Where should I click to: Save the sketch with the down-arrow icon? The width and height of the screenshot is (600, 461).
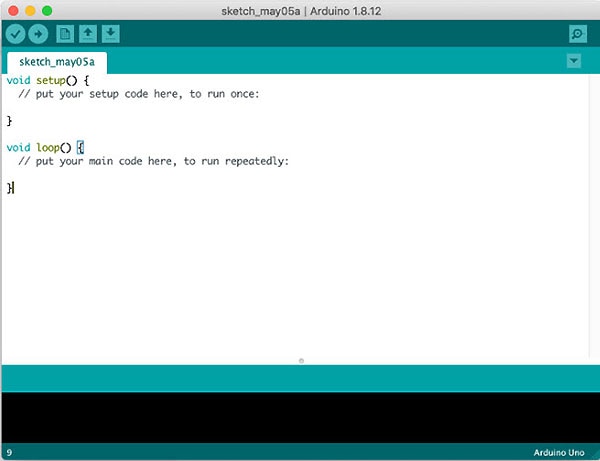(x=110, y=34)
